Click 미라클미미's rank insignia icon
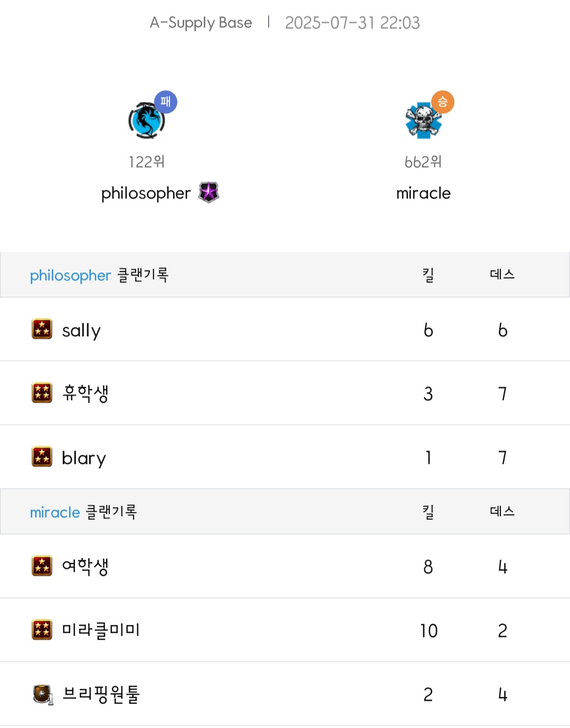 42,630
